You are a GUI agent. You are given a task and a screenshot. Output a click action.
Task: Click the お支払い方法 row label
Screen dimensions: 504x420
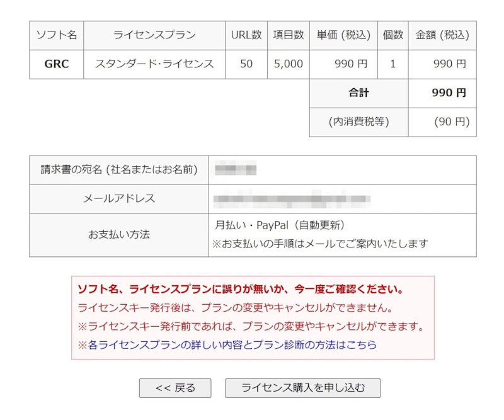click(x=120, y=235)
